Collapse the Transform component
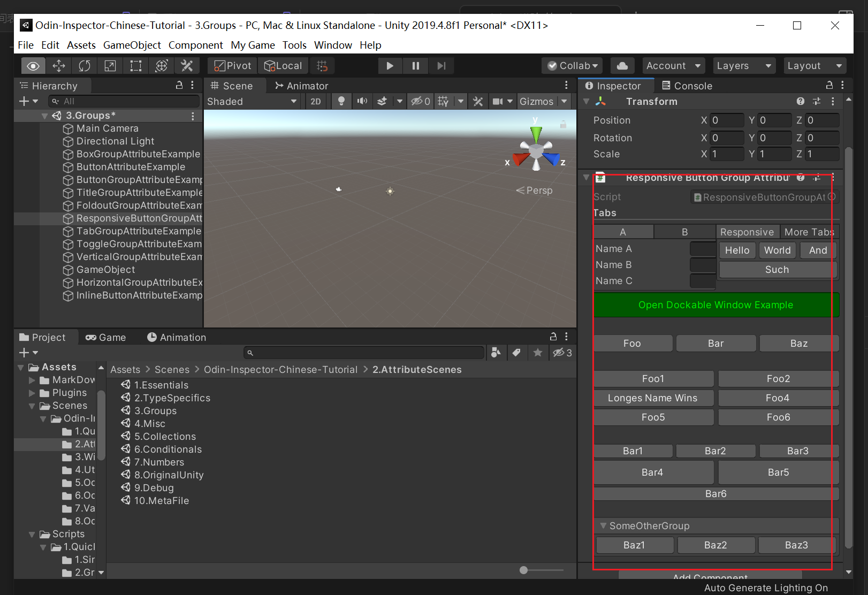The height and width of the screenshot is (595, 868). tap(587, 101)
